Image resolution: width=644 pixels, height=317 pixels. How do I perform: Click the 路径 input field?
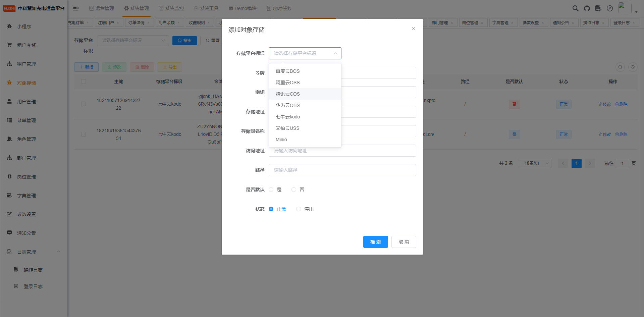tap(342, 170)
